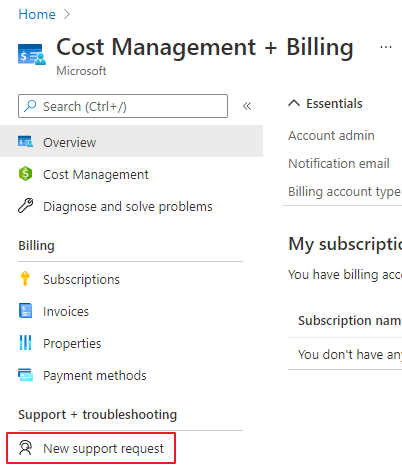Open Diagnose and solve problems
This screenshot has height=471, width=402.
click(x=128, y=206)
